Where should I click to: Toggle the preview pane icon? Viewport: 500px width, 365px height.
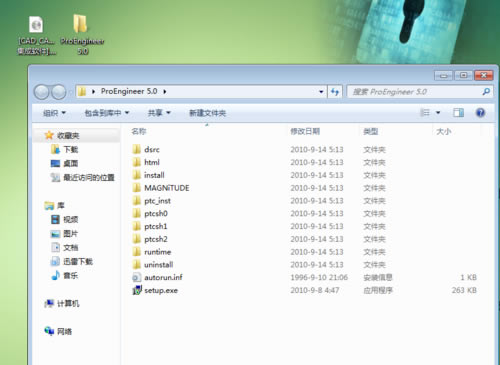(x=458, y=113)
